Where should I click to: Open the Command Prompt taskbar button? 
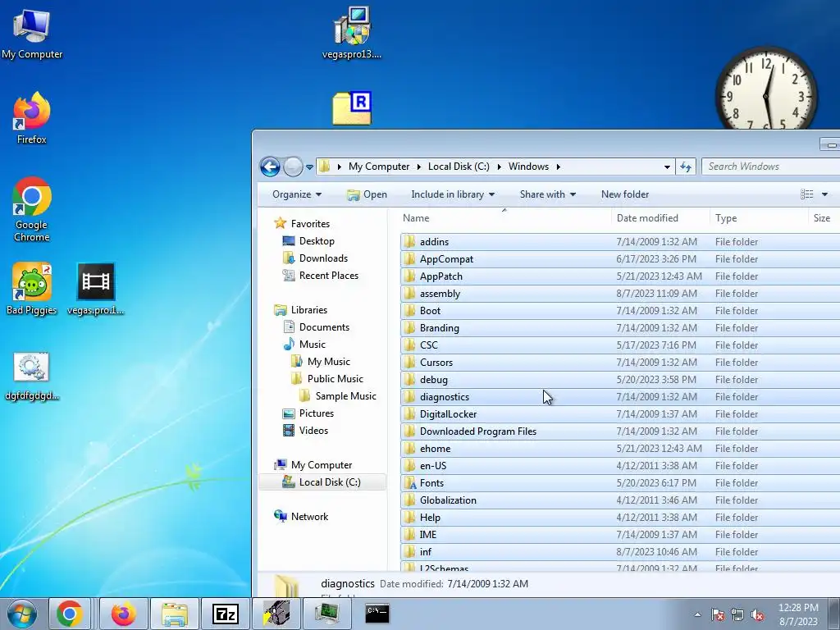point(377,614)
